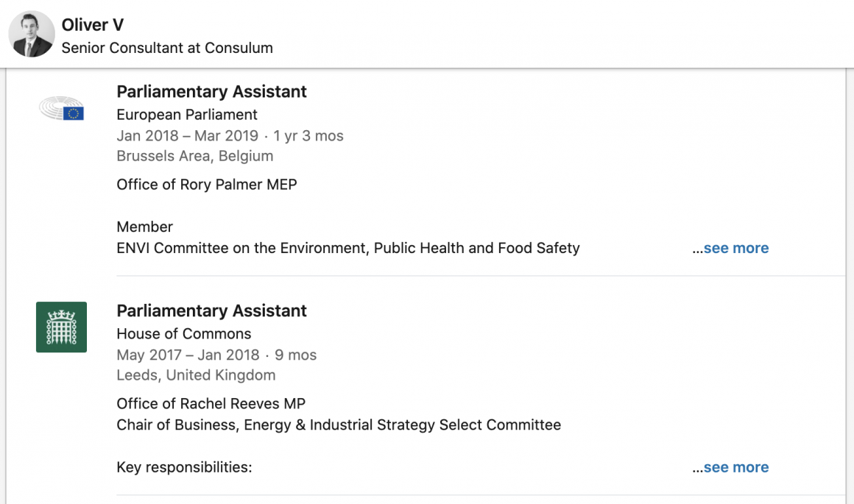
Task: Click Office of Rory Palmer MEP text
Action: pos(207,185)
